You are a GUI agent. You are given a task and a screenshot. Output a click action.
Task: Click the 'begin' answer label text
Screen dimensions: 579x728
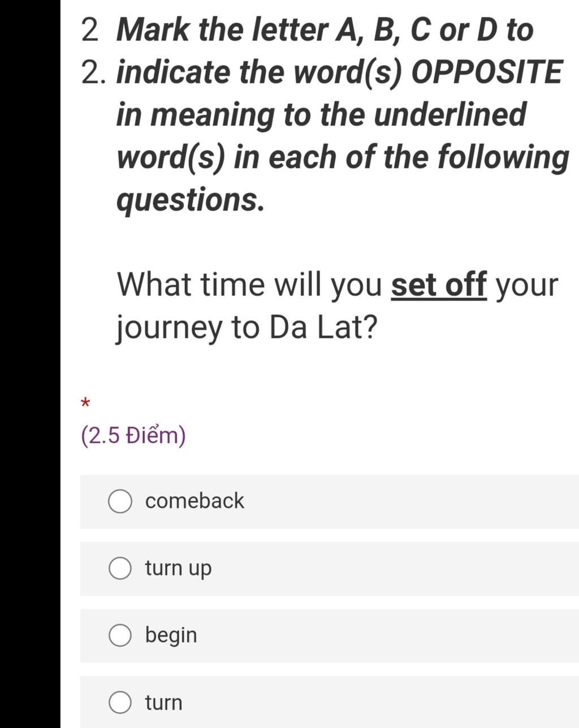[x=171, y=635]
